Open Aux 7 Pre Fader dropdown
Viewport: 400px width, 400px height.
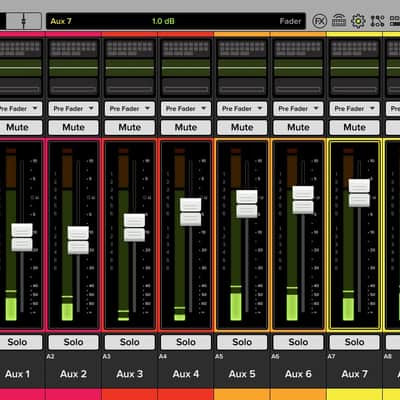point(354,109)
